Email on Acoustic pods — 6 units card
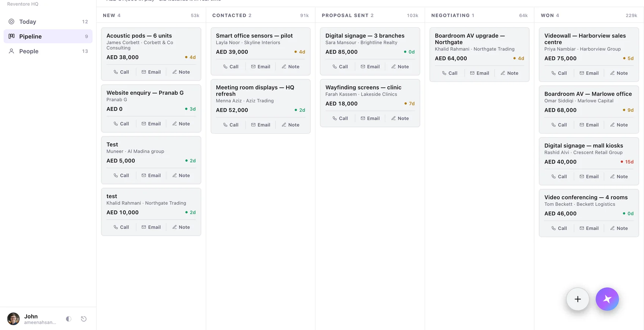This screenshot has width=644, height=330. point(151,72)
